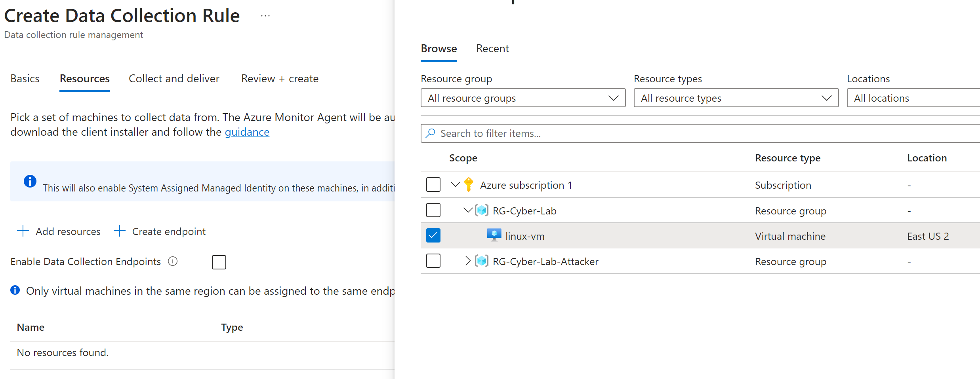This screenshot has height=379, width=980.
Task: Open the Resource group dropdown
Action: pyautogui.click(x=523, y=98)
